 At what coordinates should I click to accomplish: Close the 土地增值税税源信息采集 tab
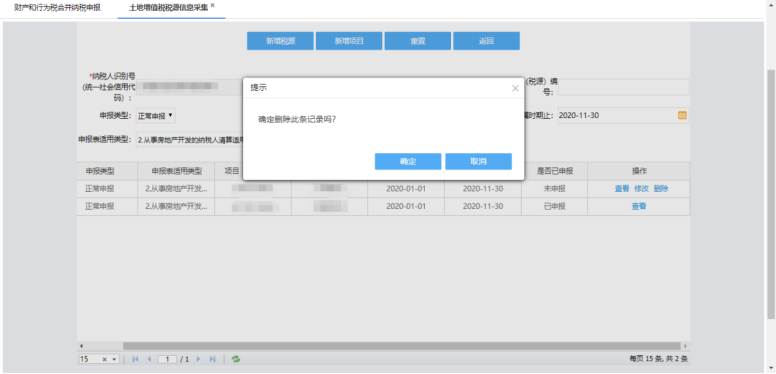(x=212, y=5)
